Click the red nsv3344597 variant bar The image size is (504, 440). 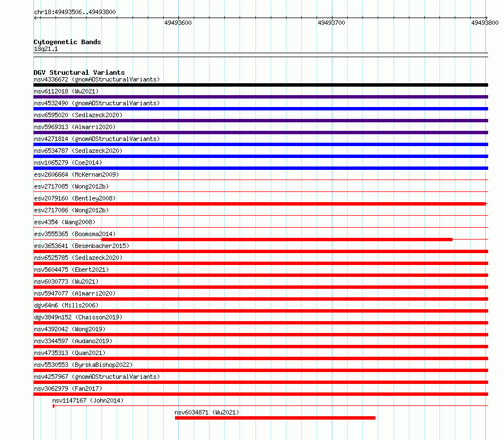click(x=260, y=347)
